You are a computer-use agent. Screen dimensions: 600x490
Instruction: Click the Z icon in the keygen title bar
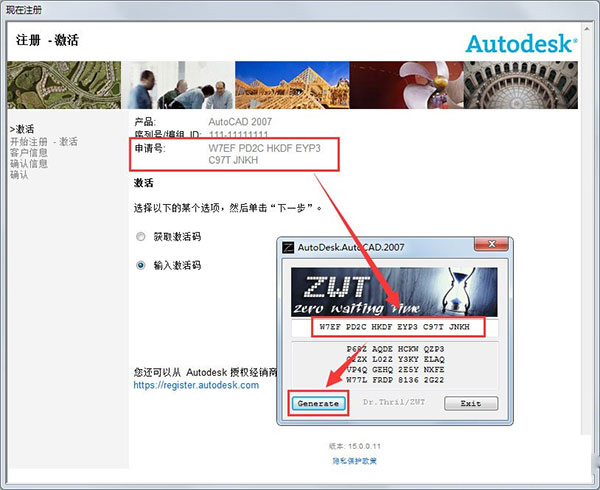(x=288, y=247)
